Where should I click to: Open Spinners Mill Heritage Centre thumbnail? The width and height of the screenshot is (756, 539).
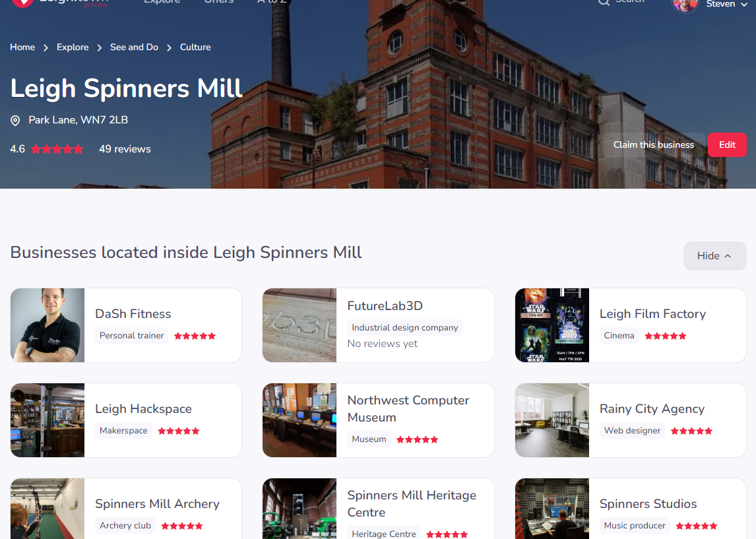(299, 509)
